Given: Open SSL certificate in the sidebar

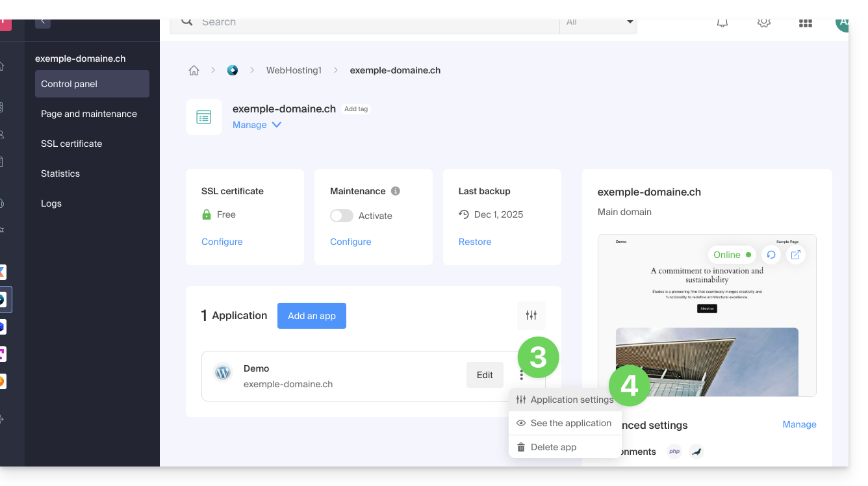Looking at the screenshot, I should click(x=71, y=144).
